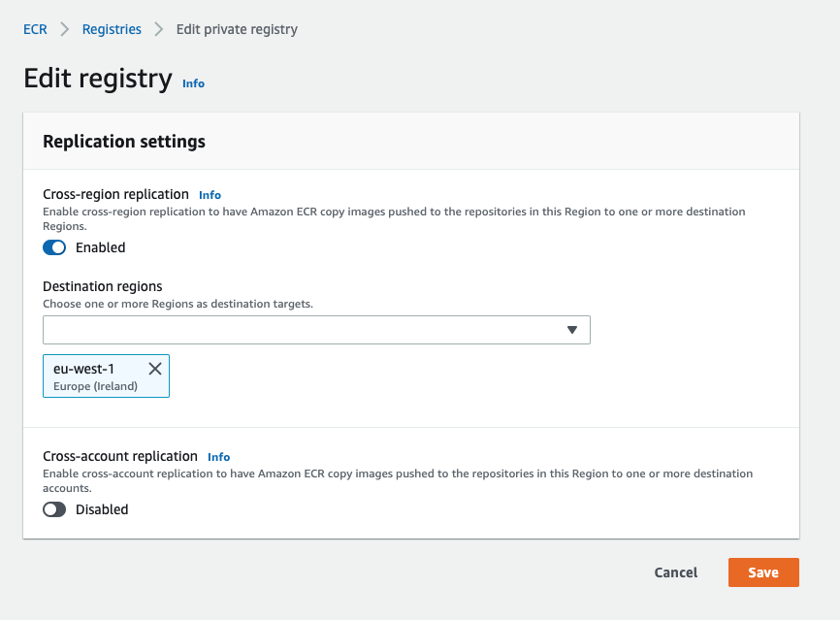The image size is (840, 620).
Task: Click Info next to Cross-region replication
Action: pyautogui.click(x=210, y=194)
